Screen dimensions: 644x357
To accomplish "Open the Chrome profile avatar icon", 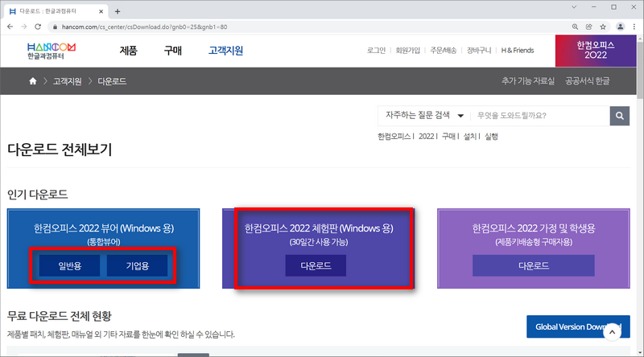I will (x=620, y=27).
